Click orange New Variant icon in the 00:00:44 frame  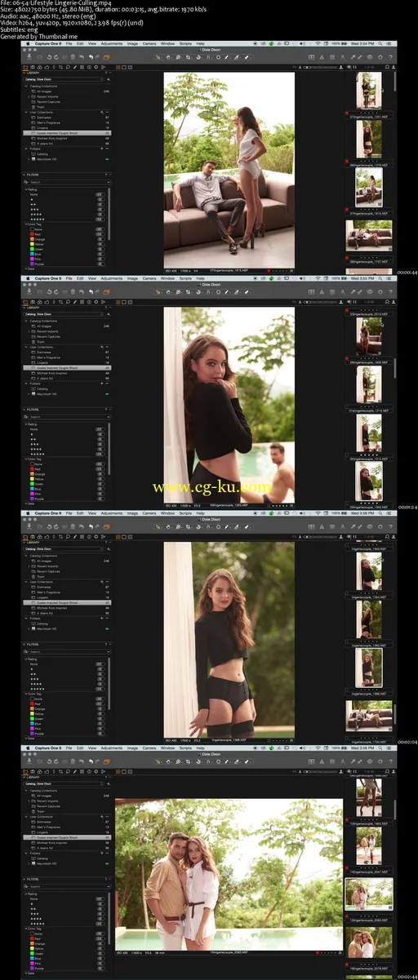(x=107, y=57)
